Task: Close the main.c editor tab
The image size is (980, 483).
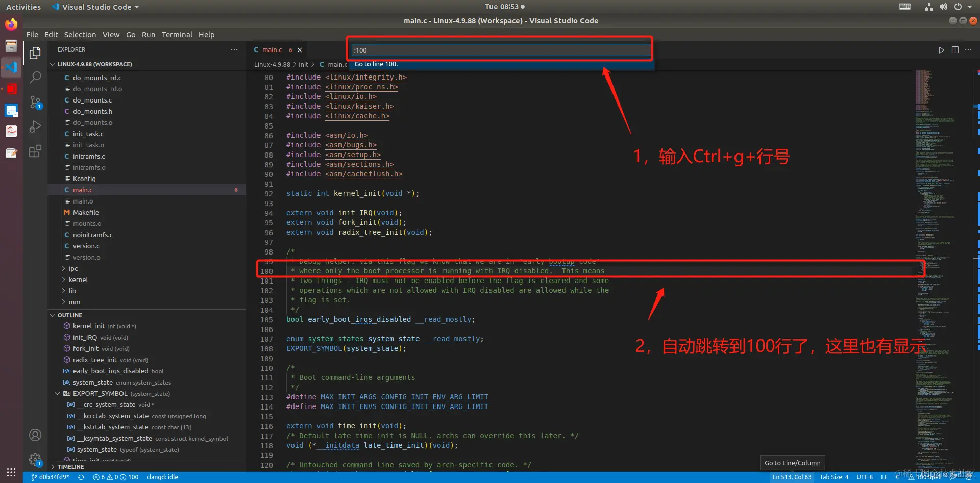Action: coord(300,50)
